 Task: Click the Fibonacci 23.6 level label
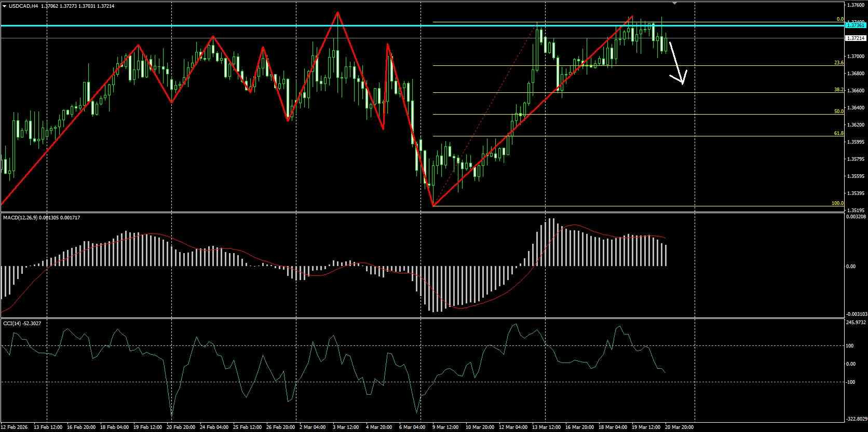click(838, 63)
